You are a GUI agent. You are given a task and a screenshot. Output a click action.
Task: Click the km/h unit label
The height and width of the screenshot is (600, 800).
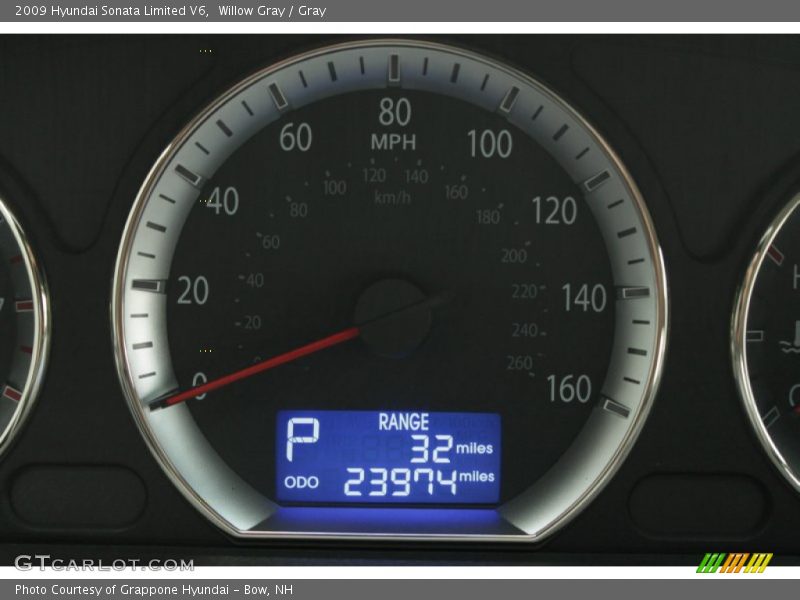point(392,197)
